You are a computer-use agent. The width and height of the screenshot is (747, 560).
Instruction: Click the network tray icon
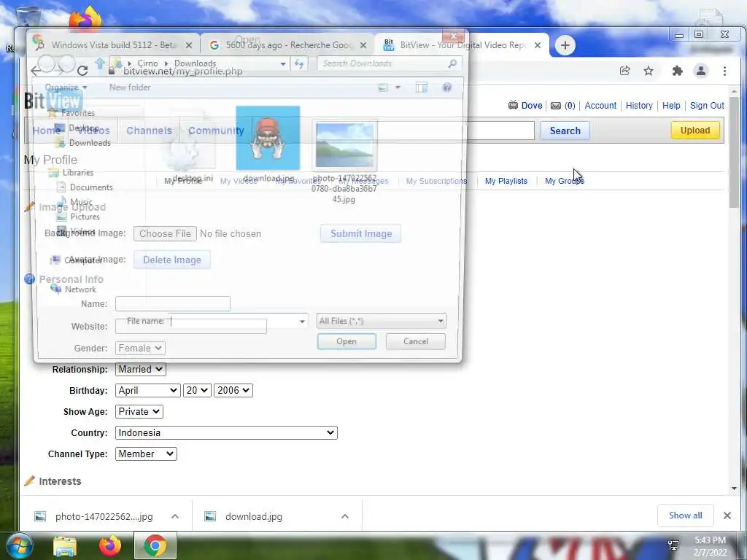pos(673,545)
